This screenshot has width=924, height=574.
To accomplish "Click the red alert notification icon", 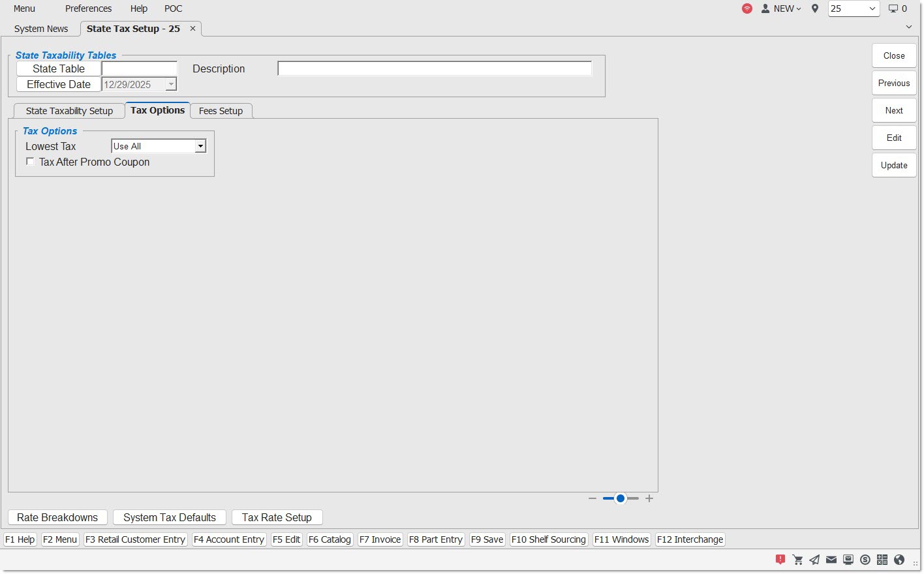I will pyautogui.click(x=780, y=560).
